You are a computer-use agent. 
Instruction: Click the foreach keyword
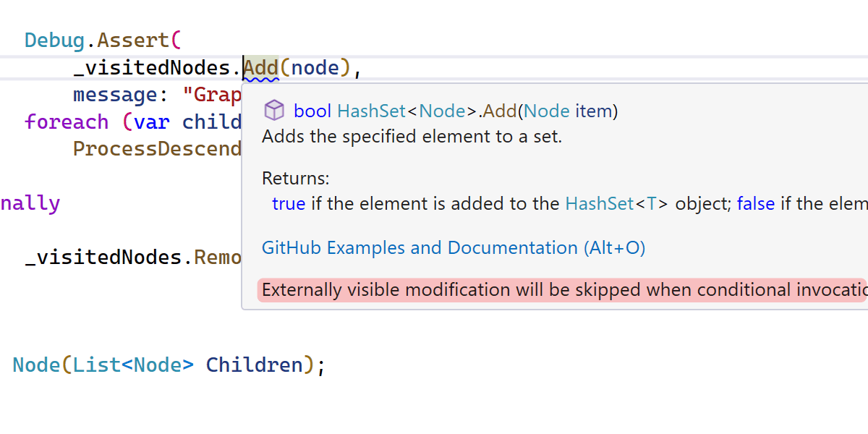point(67,122)
